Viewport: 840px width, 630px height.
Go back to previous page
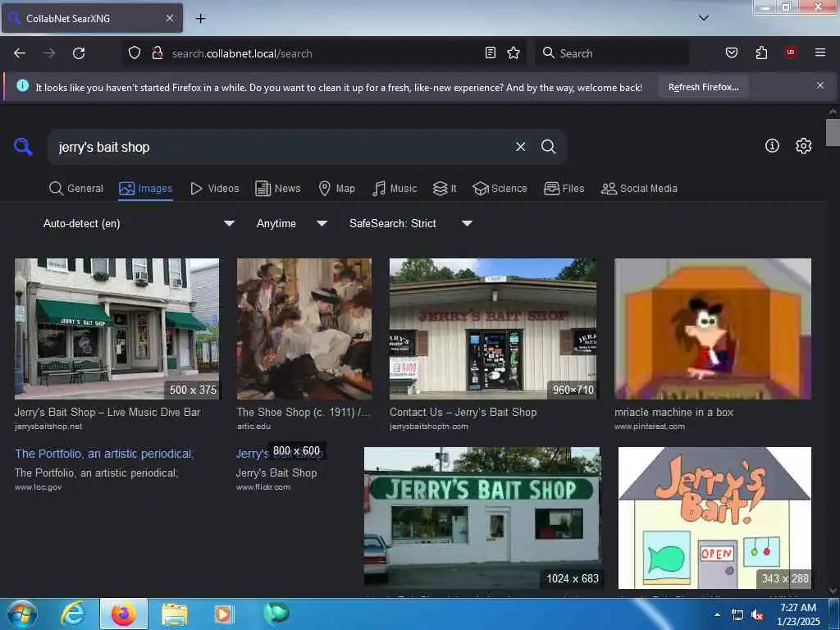[20, 53]
